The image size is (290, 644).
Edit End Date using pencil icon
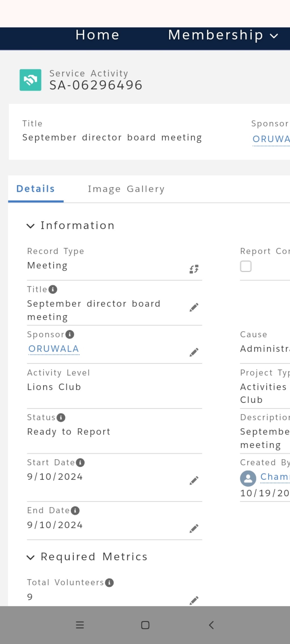click(x=194, y=529)
